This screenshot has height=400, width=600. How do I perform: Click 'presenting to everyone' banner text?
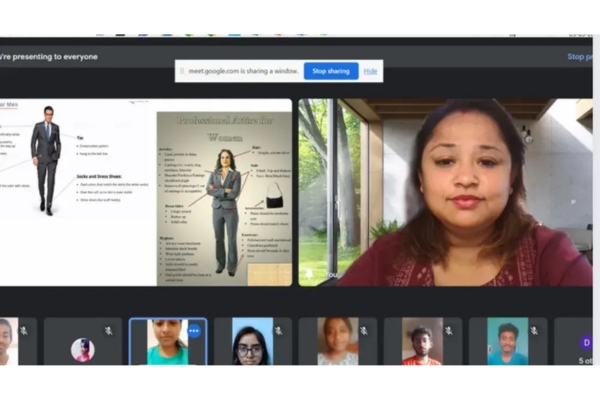50,57
